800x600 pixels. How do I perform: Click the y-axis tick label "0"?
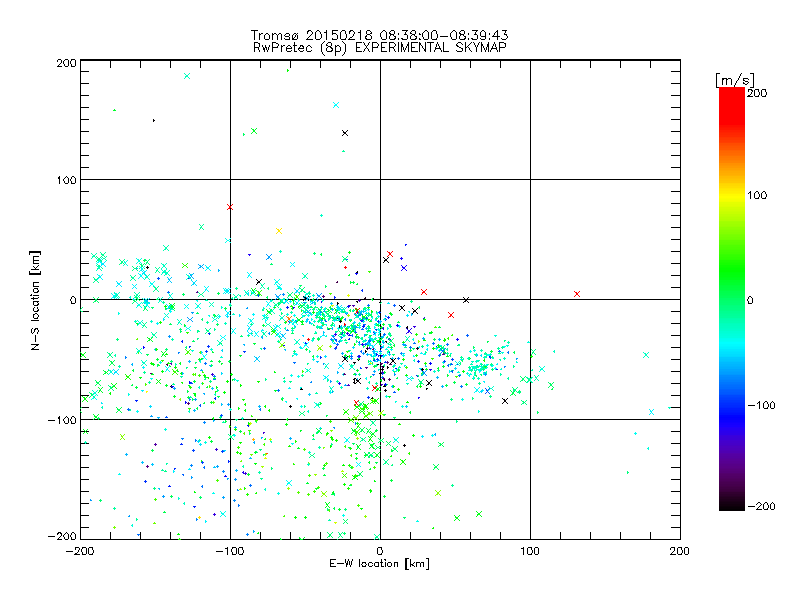coord(73,300)
